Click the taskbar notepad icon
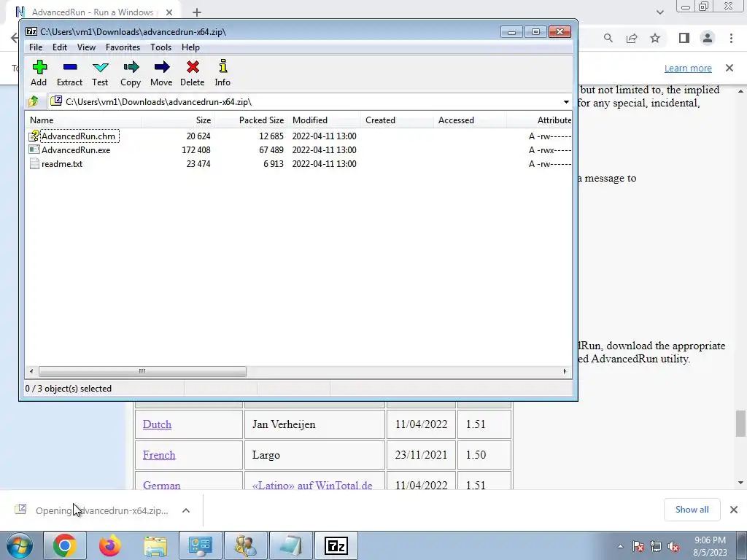Screen dimensions: 747x560 (x=291, y=545)
